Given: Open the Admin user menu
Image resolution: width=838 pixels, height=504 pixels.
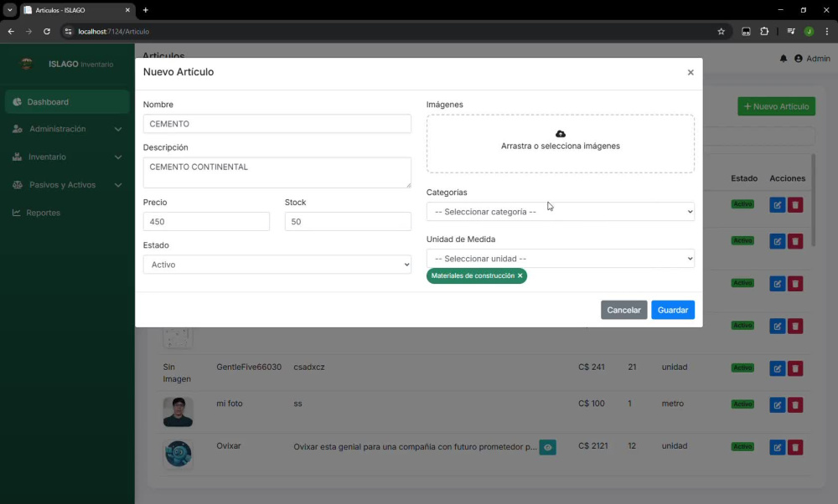Looking at the screenshot, I should (x=812, y=59).
